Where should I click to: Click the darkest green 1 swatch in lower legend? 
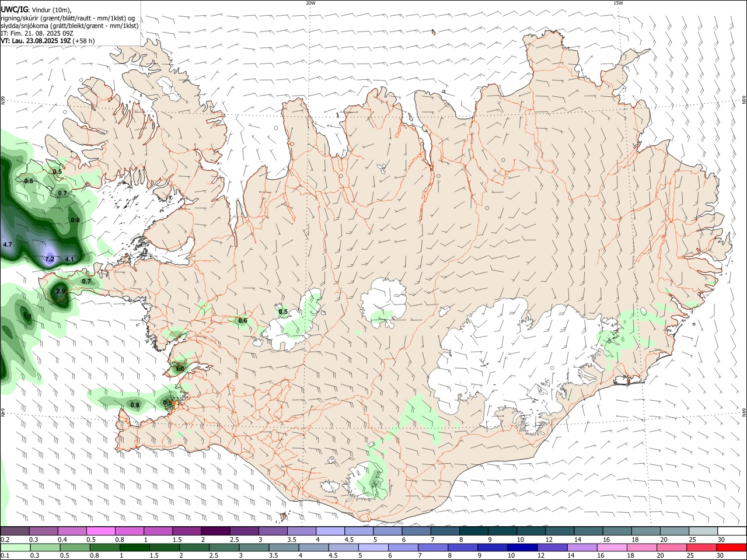135,547
